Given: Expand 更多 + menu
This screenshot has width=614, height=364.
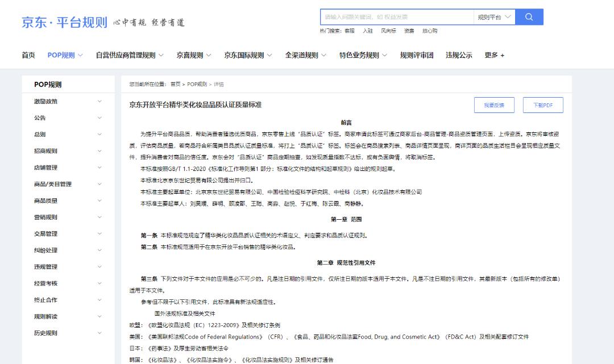Looking at the screenshot, I should [x=494, y=55].
